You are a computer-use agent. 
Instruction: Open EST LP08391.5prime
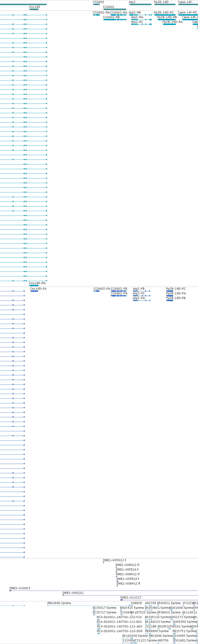pos(180,627)
